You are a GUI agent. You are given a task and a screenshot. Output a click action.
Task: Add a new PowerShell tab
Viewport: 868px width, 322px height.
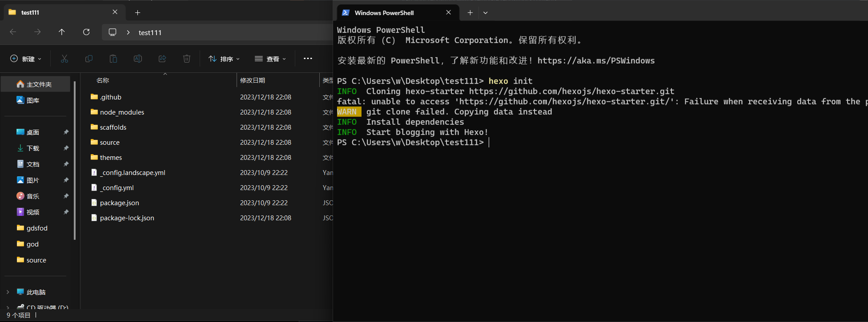point(470,13)
